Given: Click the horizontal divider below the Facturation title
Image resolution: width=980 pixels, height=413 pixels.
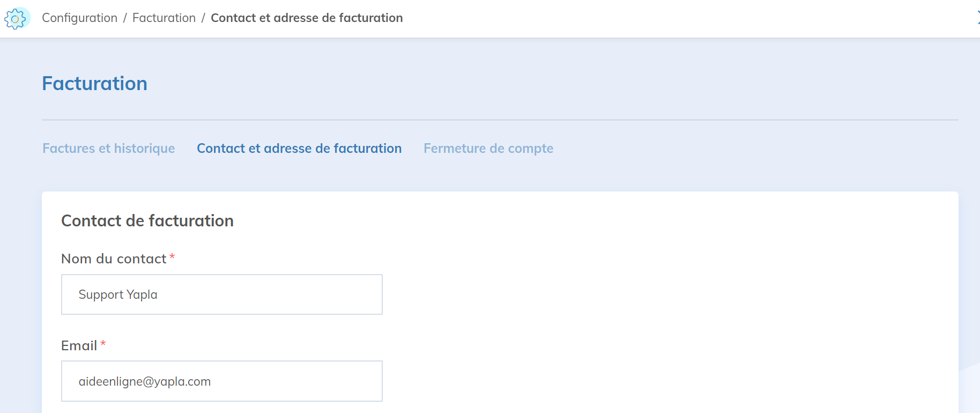Looking at the screenshot, I should click(x=500, y=120).
